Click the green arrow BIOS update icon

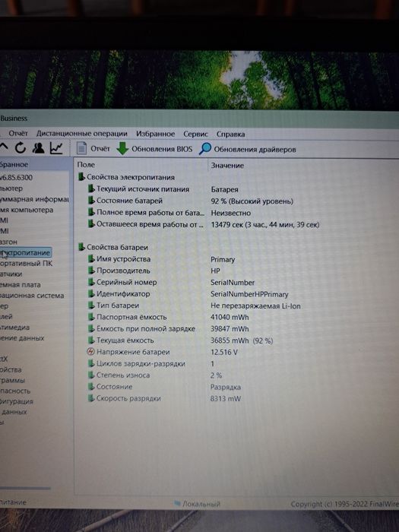coord(122,149)
